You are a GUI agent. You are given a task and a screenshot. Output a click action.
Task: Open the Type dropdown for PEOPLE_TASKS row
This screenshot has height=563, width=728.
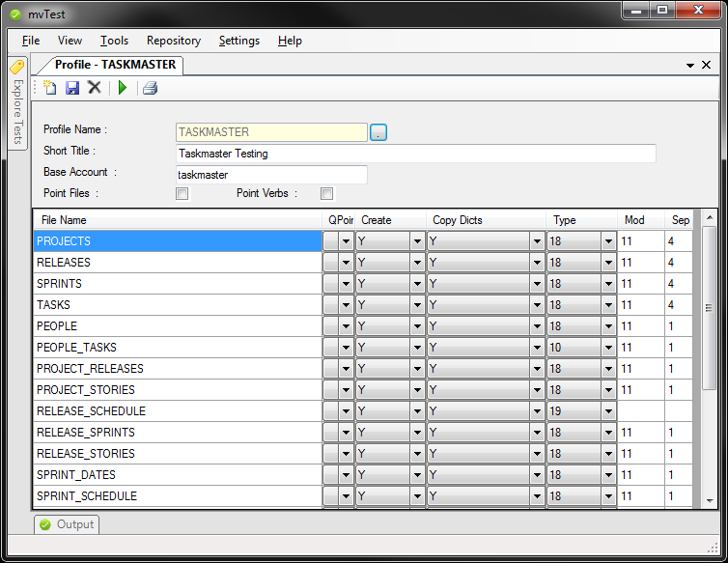click(x=608, y=348)
